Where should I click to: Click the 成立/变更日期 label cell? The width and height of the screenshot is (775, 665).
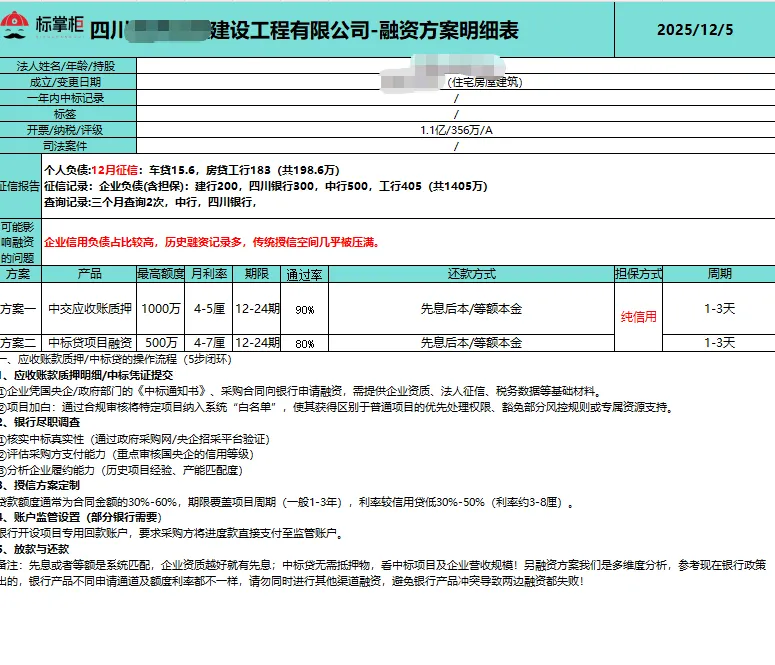click(68, 82)
